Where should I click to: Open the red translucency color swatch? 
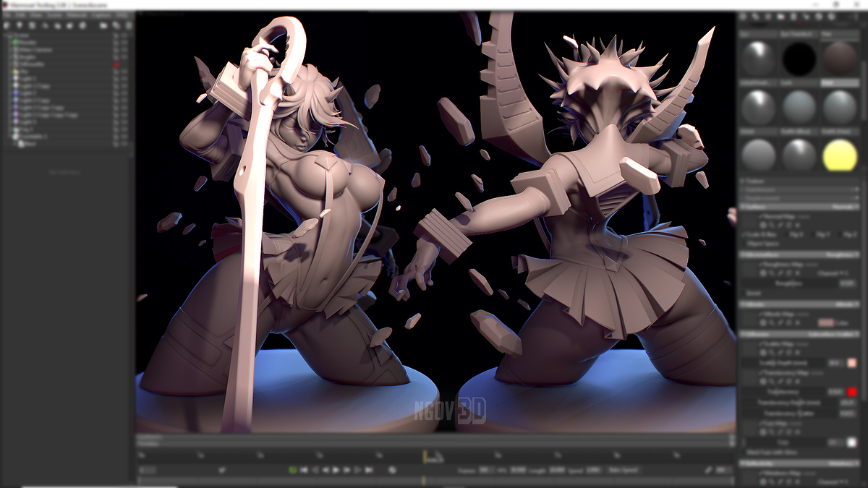pyautogui.click(x=852, y=392)
